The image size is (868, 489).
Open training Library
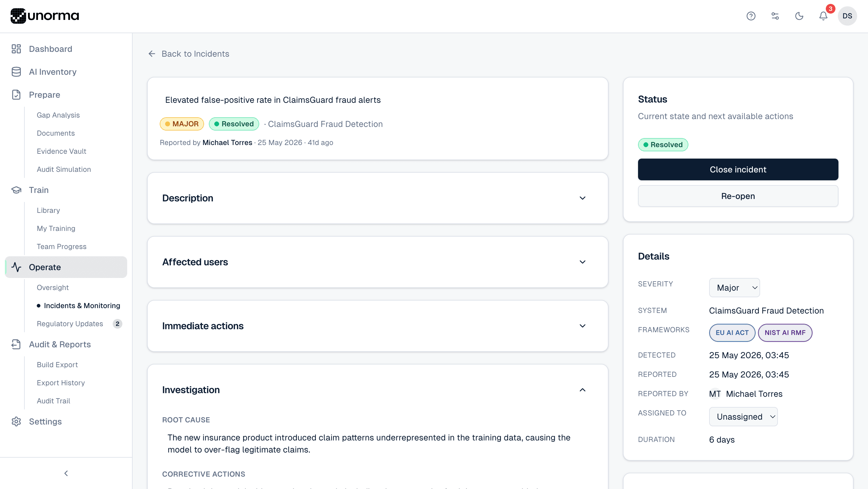pyautogui.click(x=48, y=210)
